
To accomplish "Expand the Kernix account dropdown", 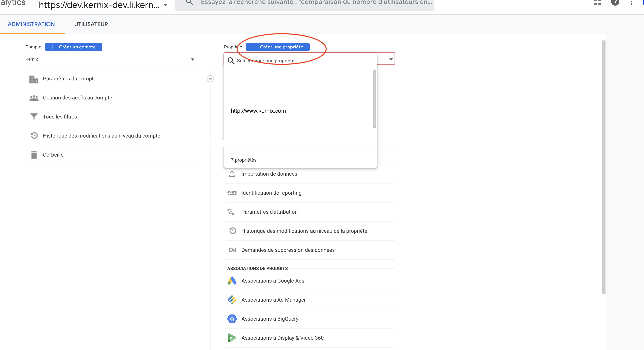I will tap(111, 59).
